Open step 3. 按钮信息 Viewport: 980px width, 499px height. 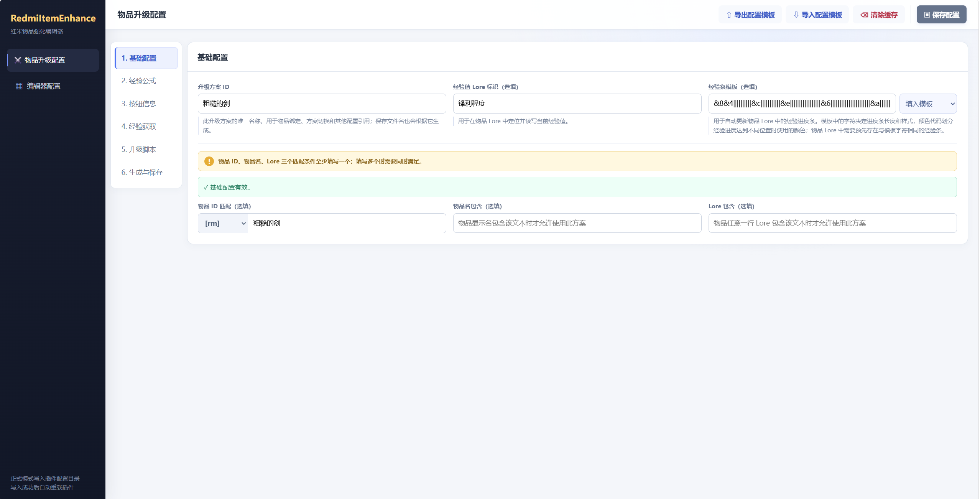point(146,104)
